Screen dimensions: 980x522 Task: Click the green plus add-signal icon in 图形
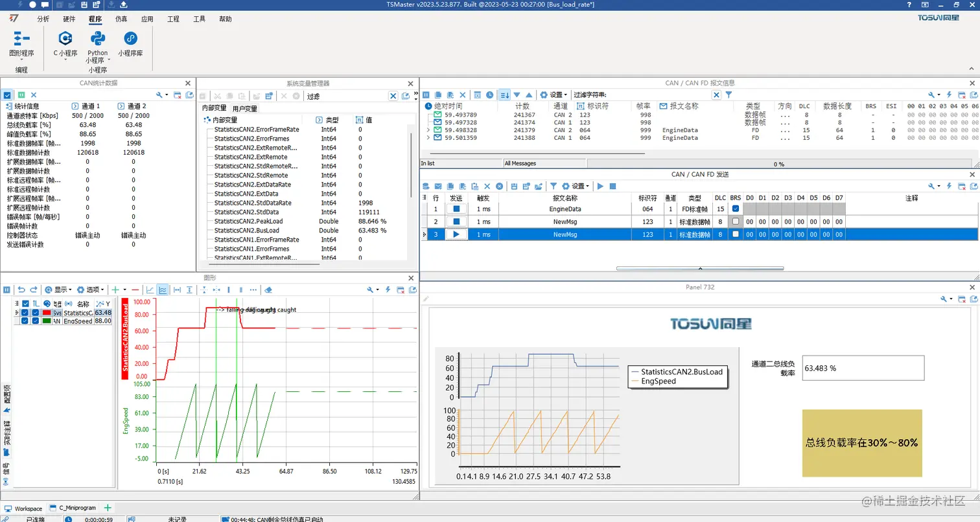(115, 289)
